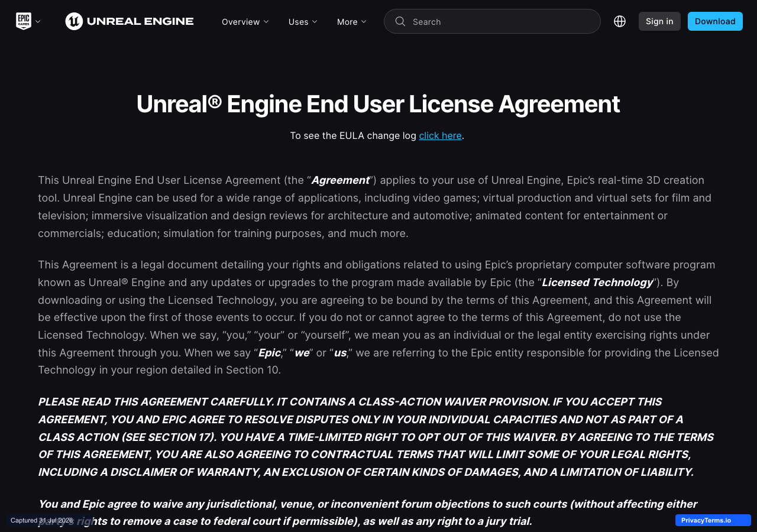Click the bold term "Agreement" in first paragraph
The height and width of the screenshot is (532, 757).
coord(341,180)
